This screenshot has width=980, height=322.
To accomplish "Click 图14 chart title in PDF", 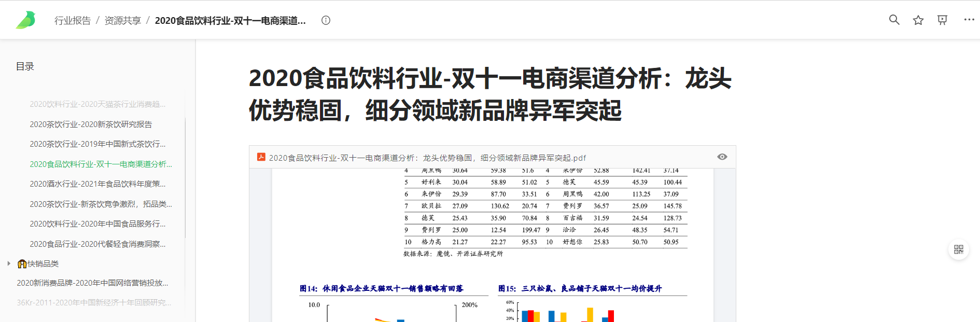I will tap(381, 288).
